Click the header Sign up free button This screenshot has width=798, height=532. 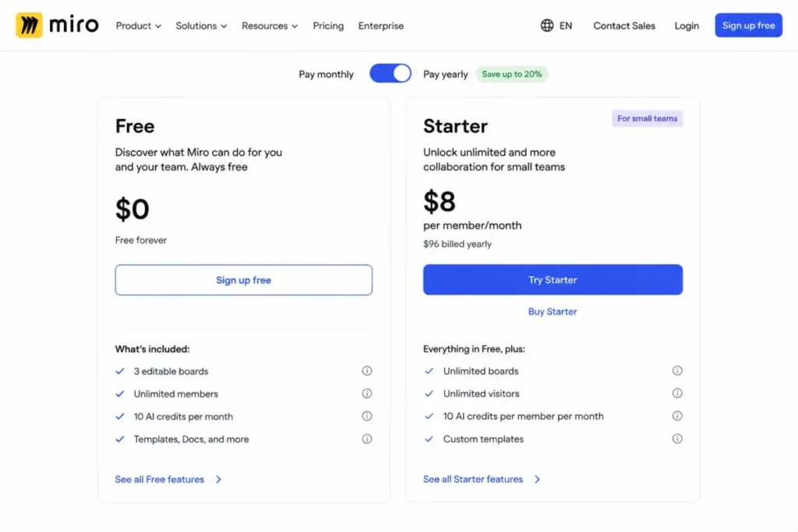pyautogui.click(x=748, y=26)
